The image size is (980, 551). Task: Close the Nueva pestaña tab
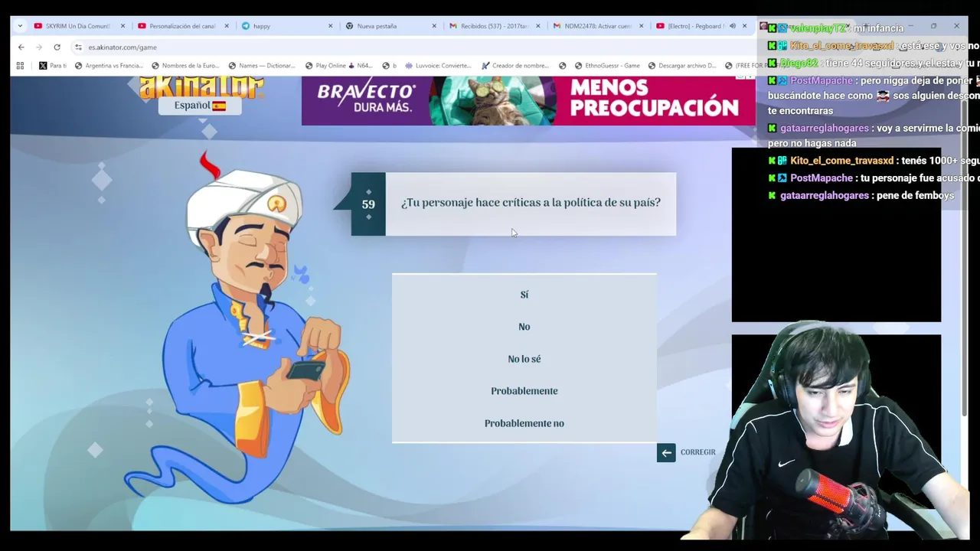coord(434,26)
